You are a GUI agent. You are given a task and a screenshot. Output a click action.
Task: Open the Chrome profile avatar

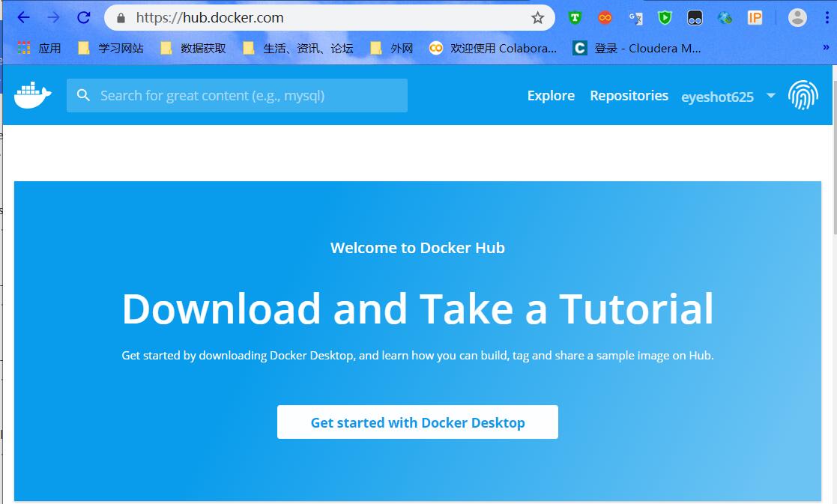(797, 18)
